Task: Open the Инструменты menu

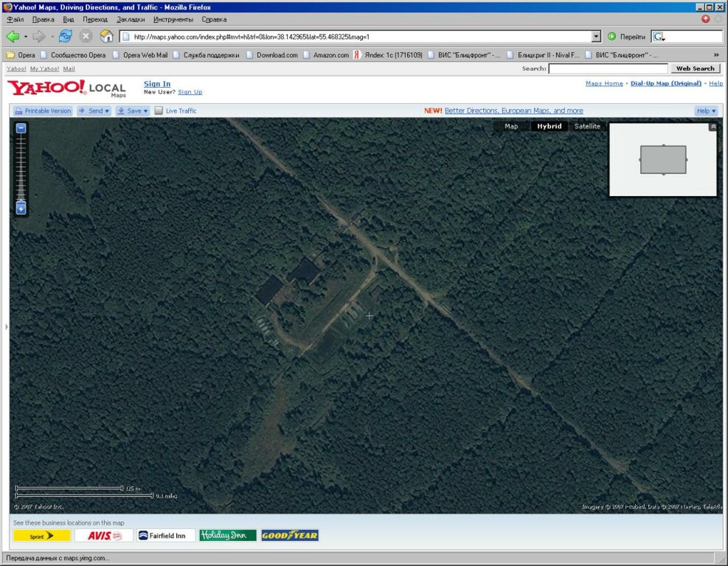Action: coord(173,19)
